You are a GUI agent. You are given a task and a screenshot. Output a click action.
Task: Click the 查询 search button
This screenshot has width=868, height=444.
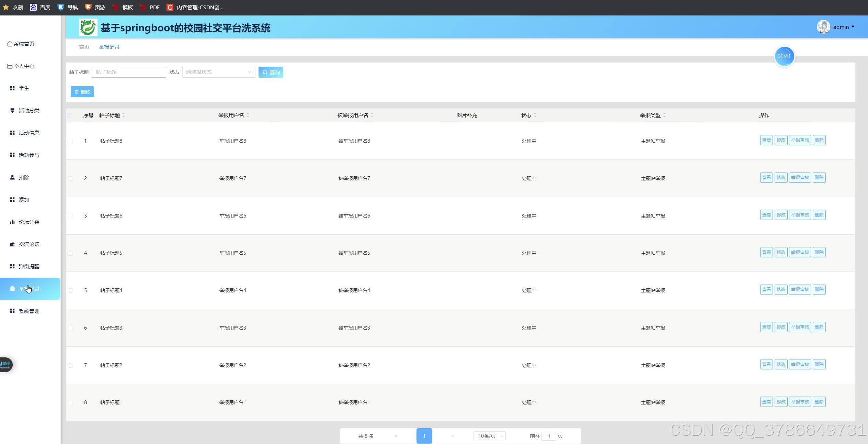tap(271, 72)
